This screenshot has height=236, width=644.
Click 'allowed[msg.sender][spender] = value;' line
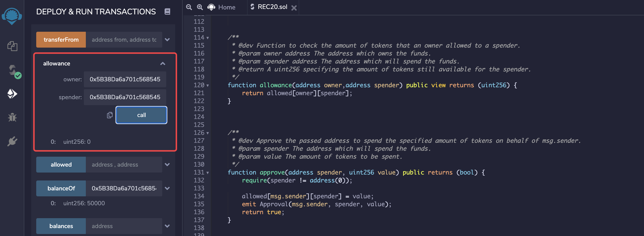308,196
